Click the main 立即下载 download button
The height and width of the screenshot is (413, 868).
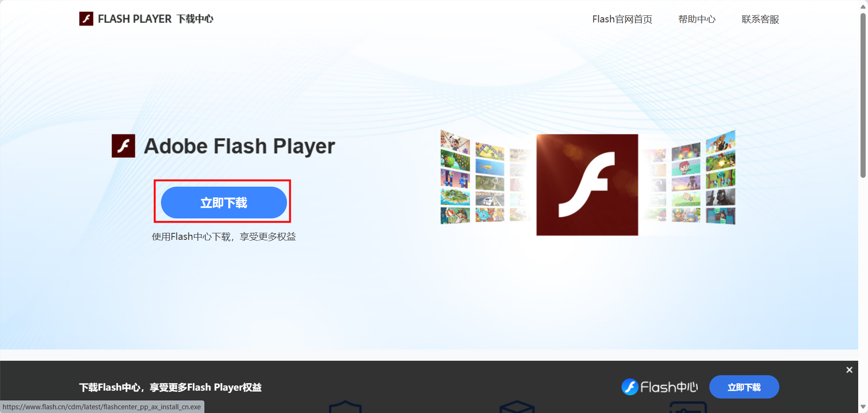pos(224,203)
